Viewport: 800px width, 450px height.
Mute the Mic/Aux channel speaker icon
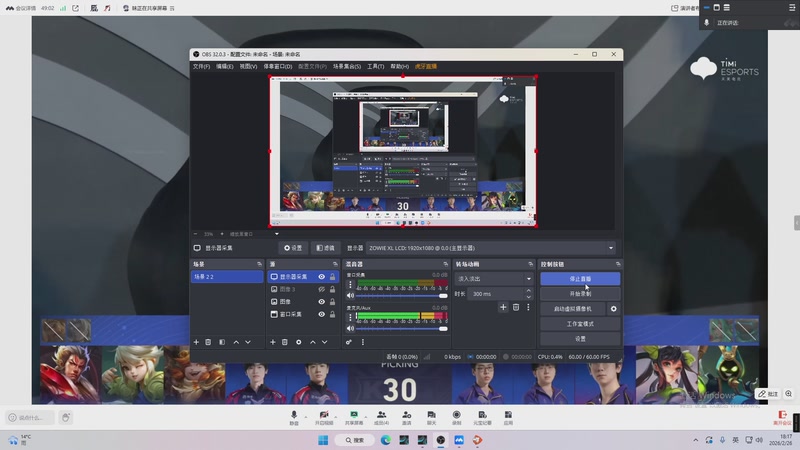(x=351, y=329)
